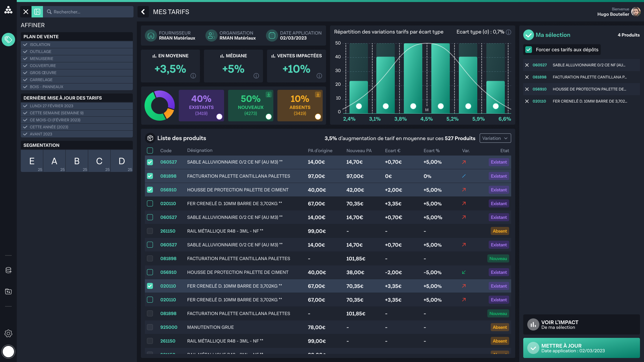Click download icon on NOUVEAUX card

269,95
